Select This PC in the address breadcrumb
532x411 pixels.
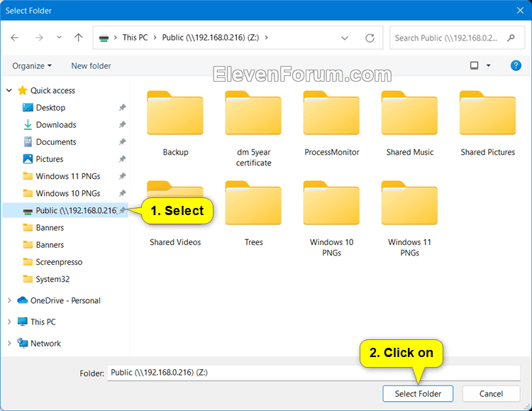(135, 38)
